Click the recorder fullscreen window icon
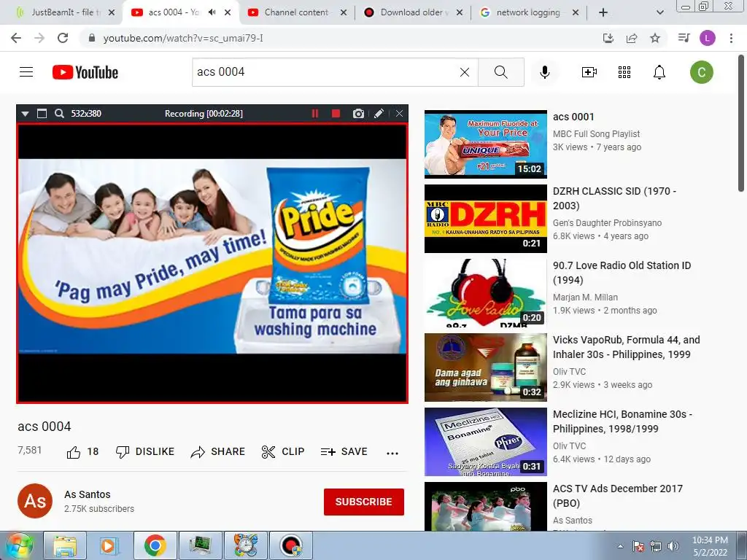This screenshot has height=560, width=747. click(42, 113)
